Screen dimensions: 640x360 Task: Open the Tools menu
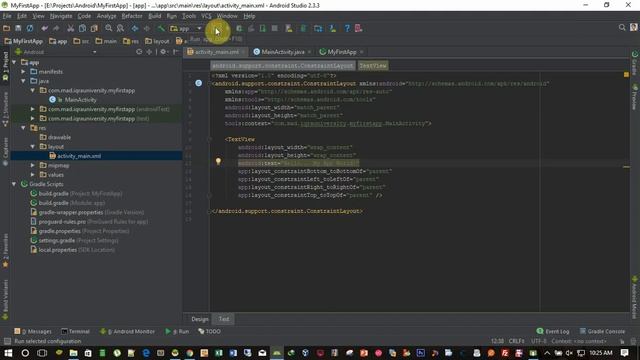pos(189,16)
